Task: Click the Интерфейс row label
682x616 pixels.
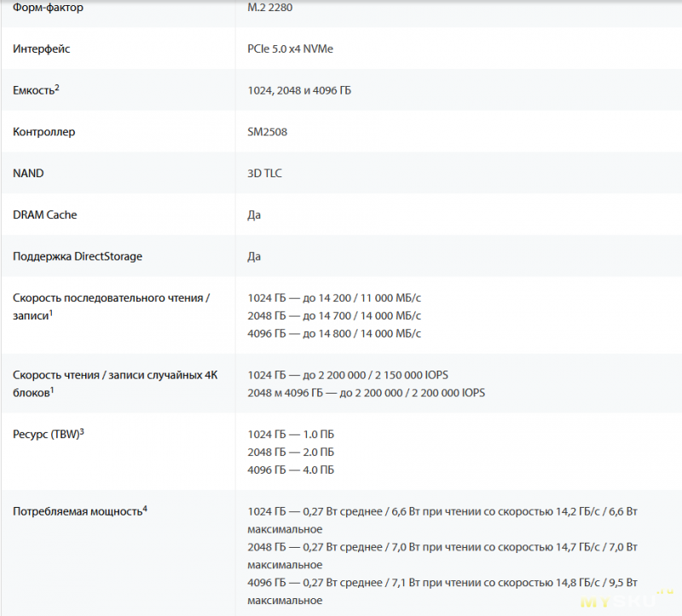Action: (41, 49)
